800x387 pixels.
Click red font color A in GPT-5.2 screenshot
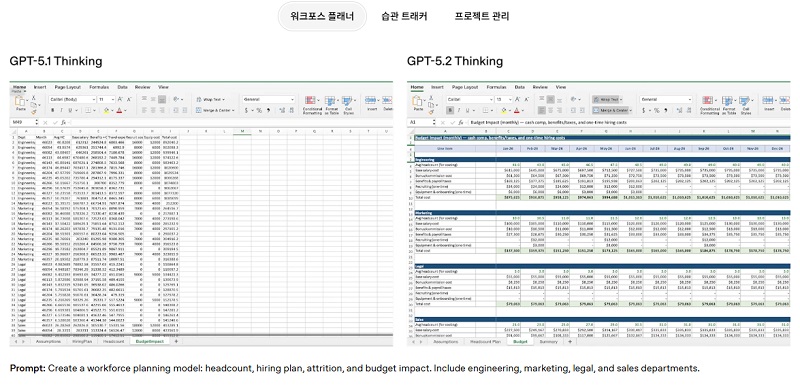[516, 110]
